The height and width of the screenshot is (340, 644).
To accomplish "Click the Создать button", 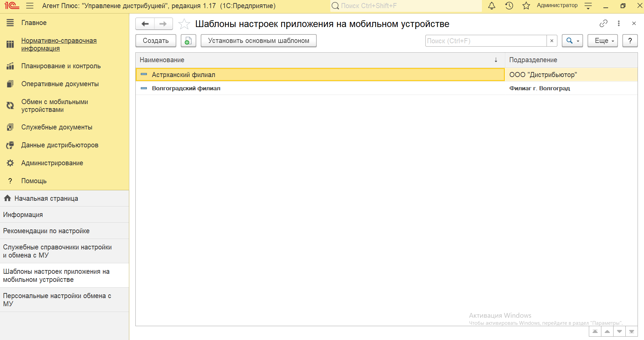I will pos(156,41).
